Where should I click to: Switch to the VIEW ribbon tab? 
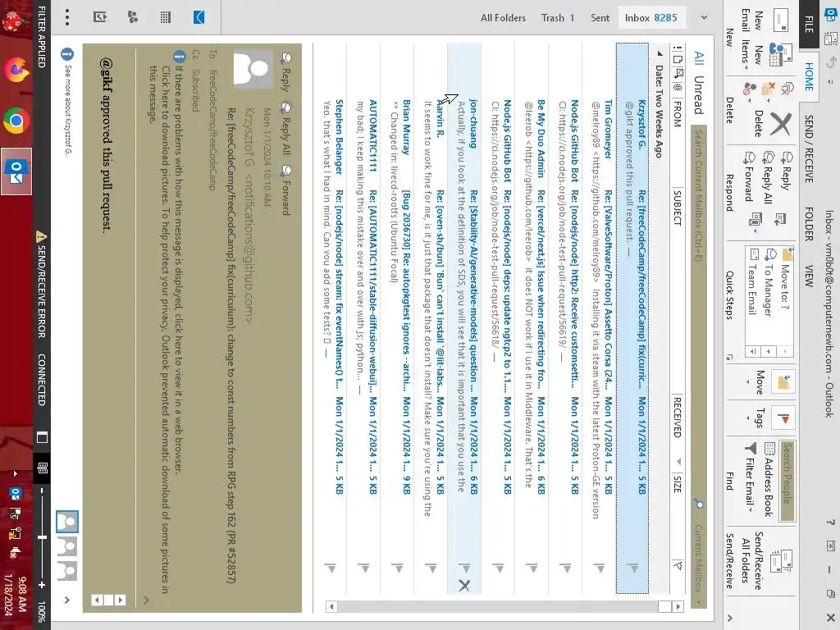click(809, 276)
